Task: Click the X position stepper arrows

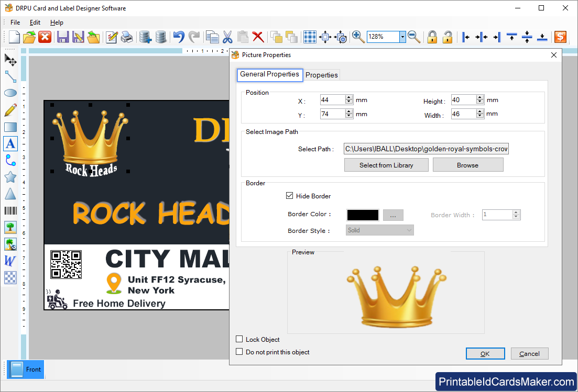Action: 349,99
